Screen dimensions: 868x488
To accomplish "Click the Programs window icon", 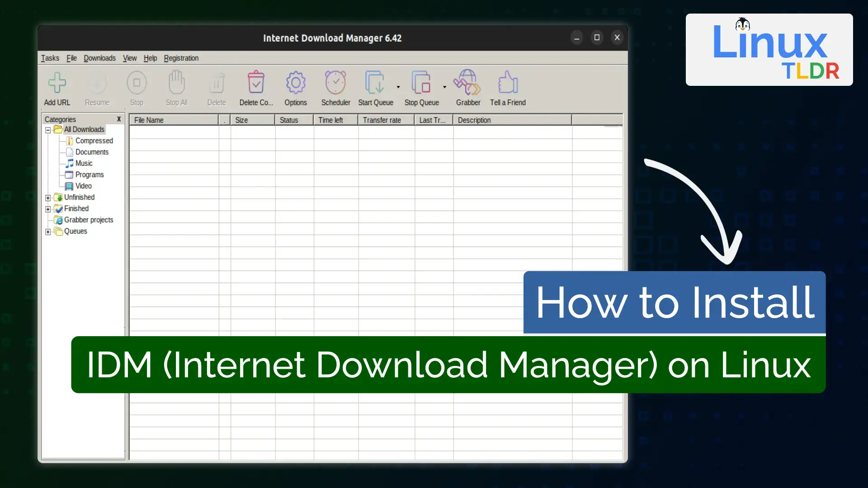I will point(69,174).
